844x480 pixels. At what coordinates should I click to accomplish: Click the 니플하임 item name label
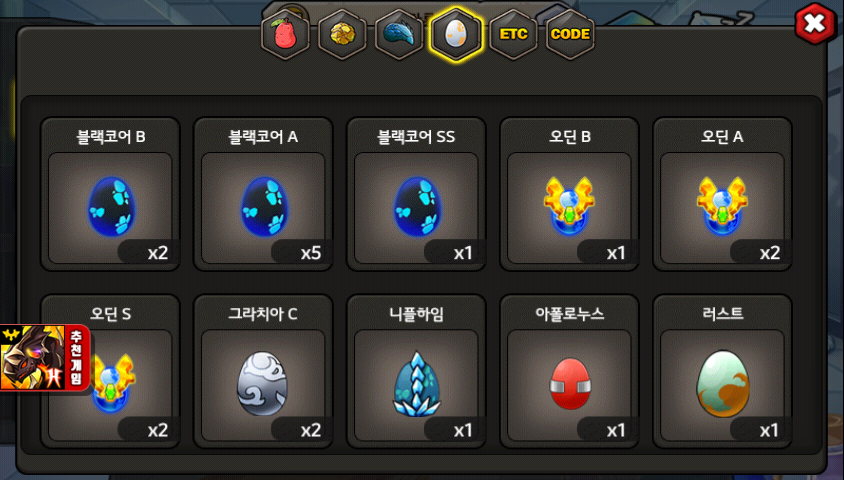416,314
